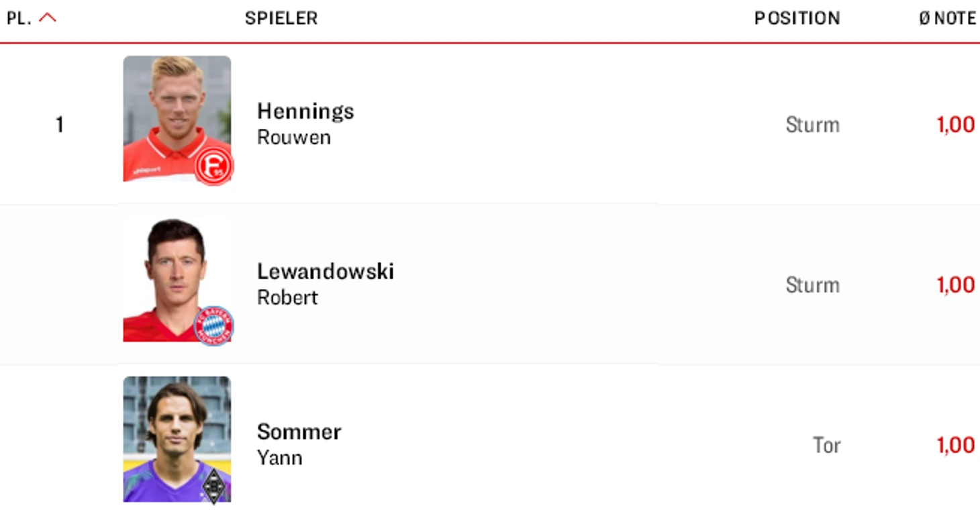980x514 pixels.
Task: Open Sommer player profile link
Action: (x=299, y=431)
